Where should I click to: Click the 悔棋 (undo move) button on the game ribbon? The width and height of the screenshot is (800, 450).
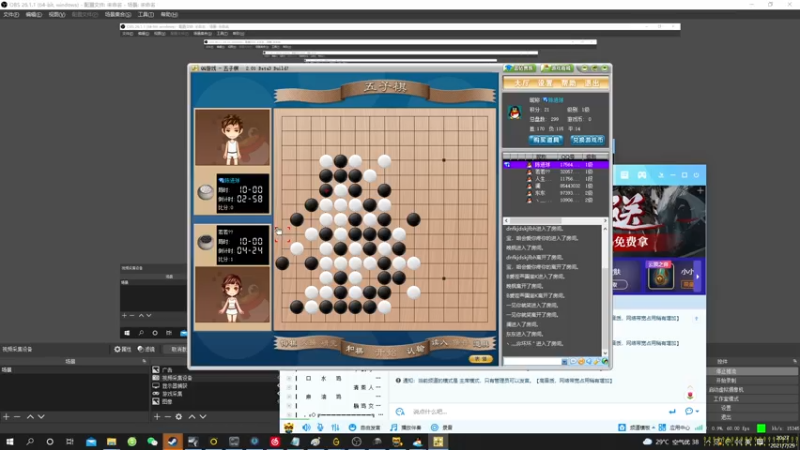click(289, 343)
